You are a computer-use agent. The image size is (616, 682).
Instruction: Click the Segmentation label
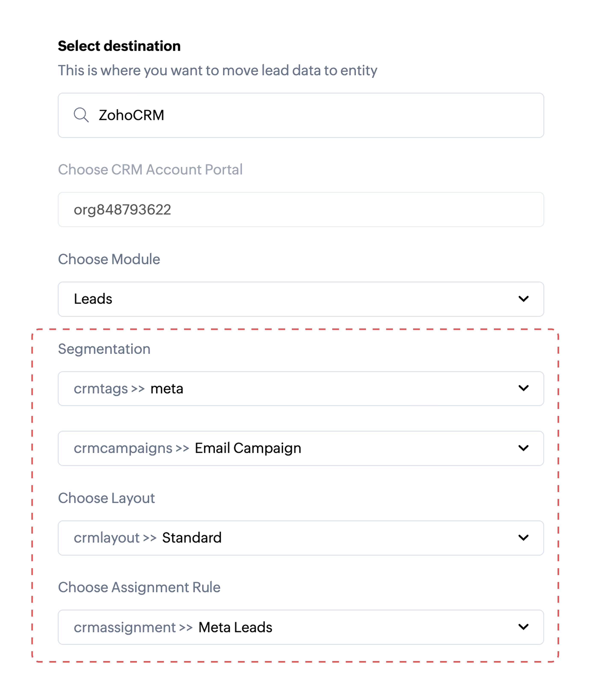point(104,349)
